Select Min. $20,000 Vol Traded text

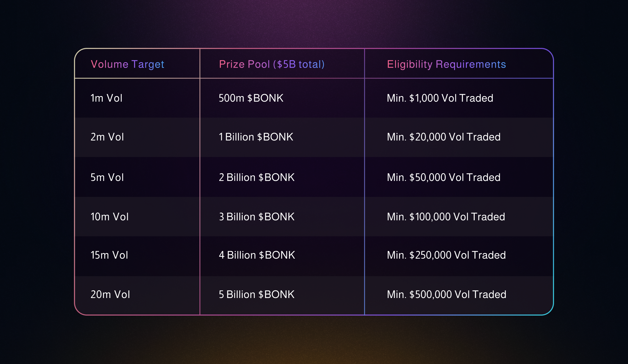(444, 137)
